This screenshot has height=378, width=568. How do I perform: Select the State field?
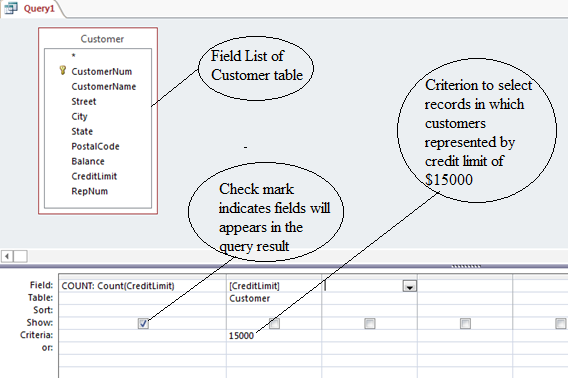tap(82, 132)
